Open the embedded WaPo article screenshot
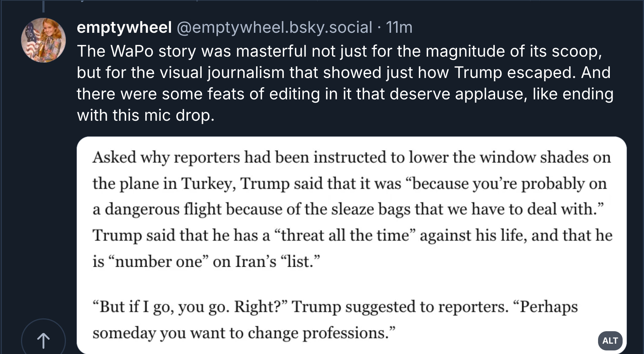The width and height of the screenshot is (644, 354). click(x=352, y=245)
